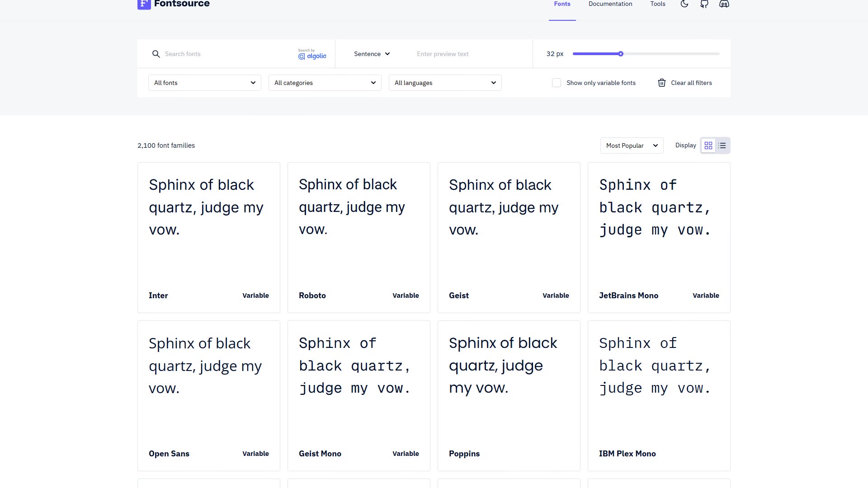Click Variable label on JetBrains Mono card
The image size is (868, 488).
pos(706,296)
